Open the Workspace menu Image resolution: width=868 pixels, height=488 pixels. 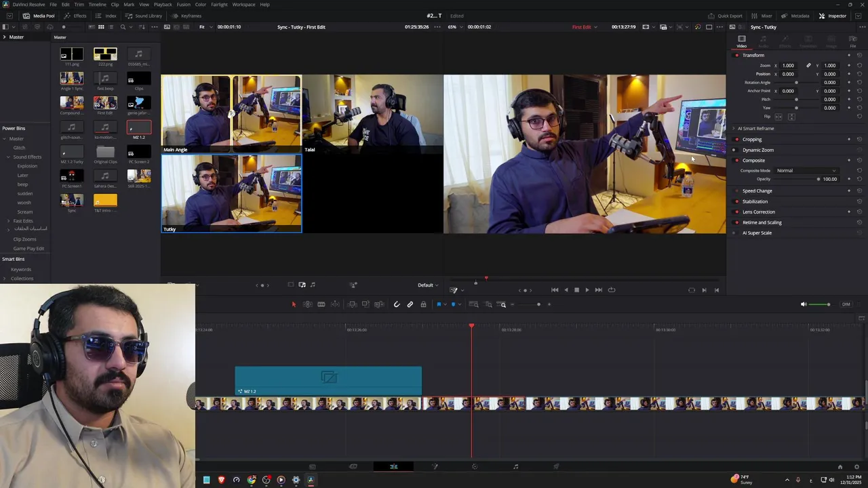coord(243,5)
